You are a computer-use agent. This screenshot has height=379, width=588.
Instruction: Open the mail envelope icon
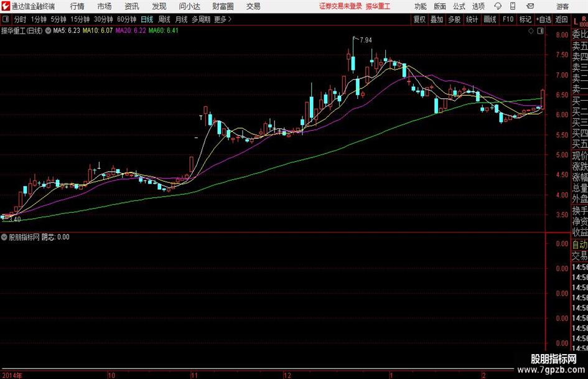530,6
